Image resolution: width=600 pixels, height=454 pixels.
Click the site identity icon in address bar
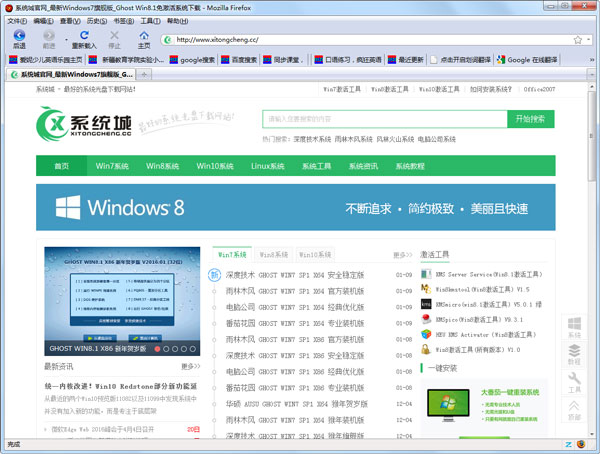(x=168, y=39)
